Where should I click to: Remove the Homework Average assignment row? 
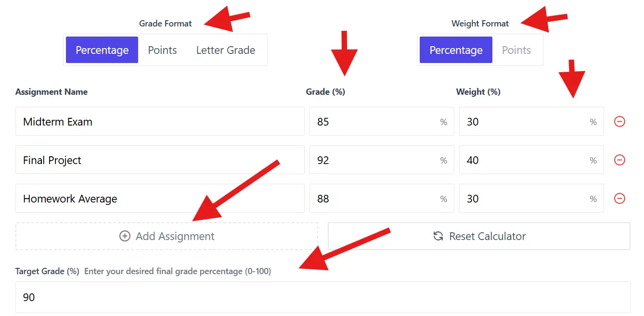(x=619, y=199)
